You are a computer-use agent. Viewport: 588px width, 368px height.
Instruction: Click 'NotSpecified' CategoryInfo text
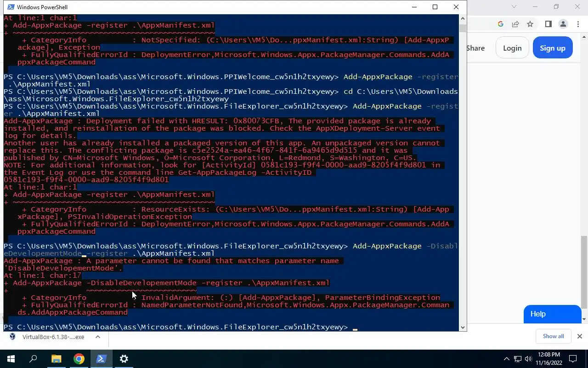(x=169, y=40)
